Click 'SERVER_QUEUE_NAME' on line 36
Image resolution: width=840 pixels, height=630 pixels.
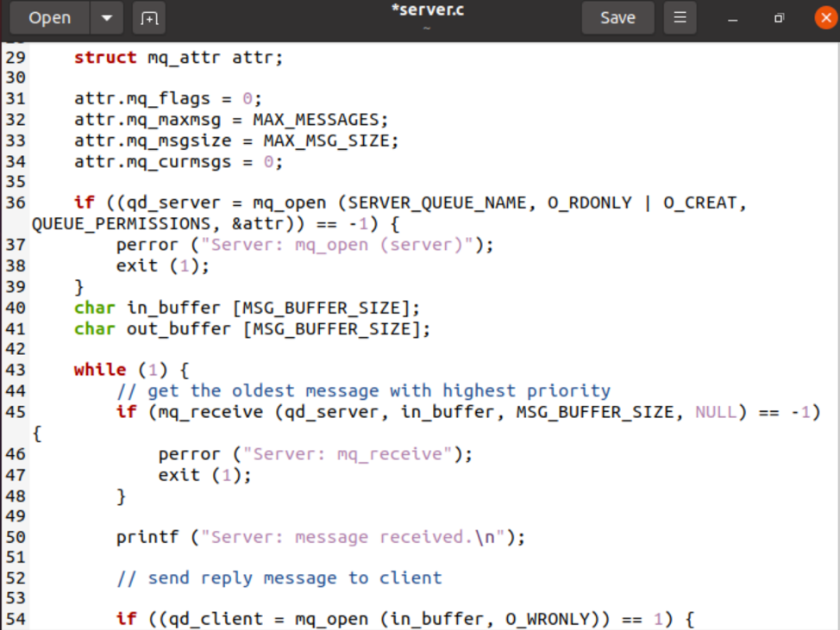436,203
